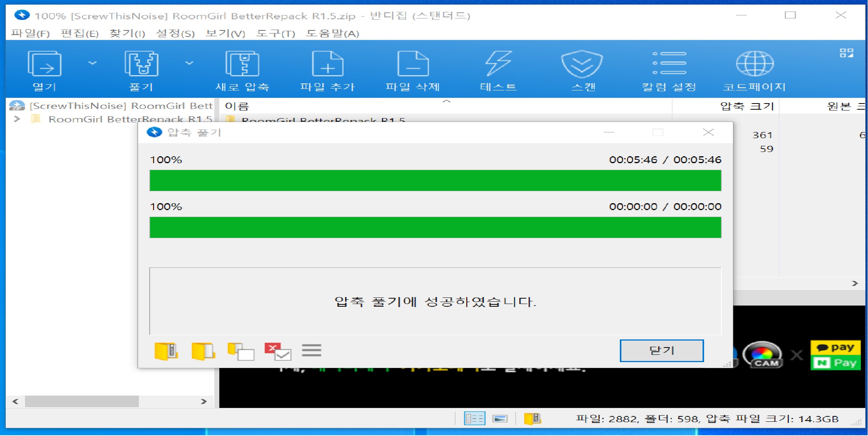The height and width of the screenshot is (436, 868).
Task: Click the 파일 삭제 (Delete File) icon
Action: coord(413,64)
